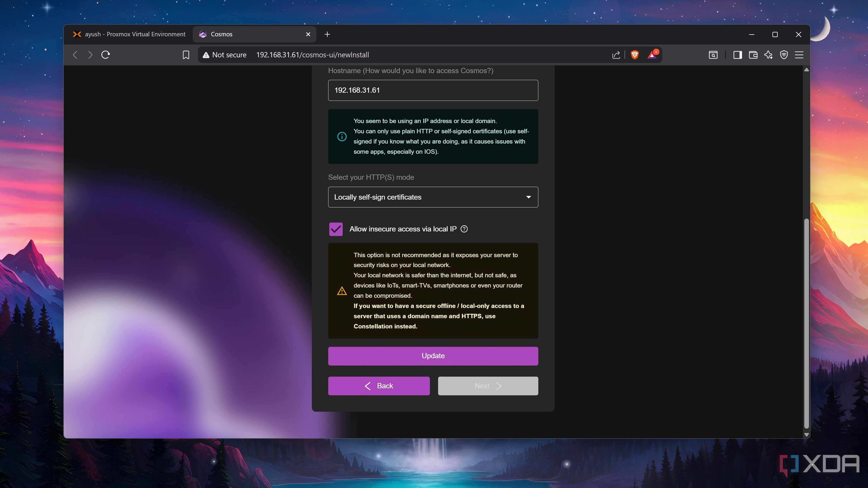Toggle the browser sidebar panel
Viewport: 868px width, 488px height.
[738, 55]
